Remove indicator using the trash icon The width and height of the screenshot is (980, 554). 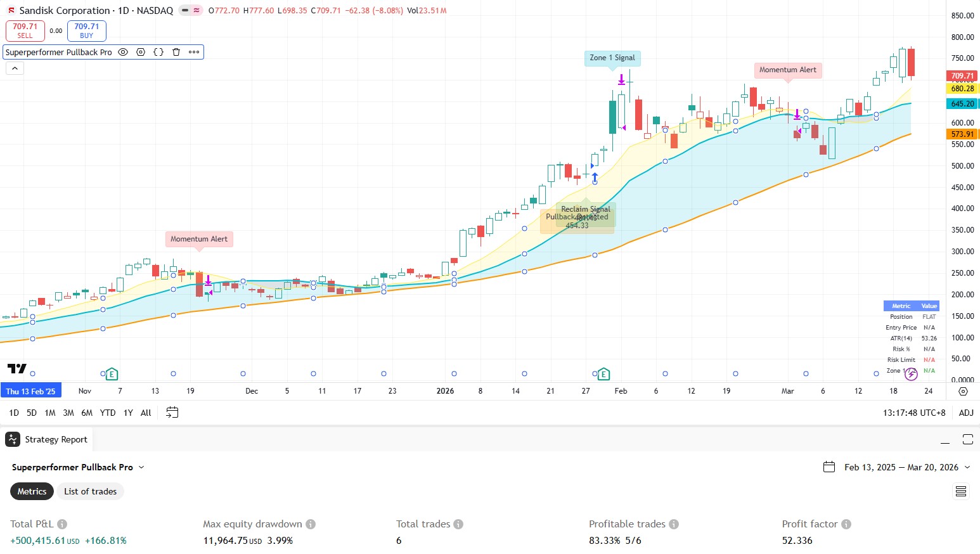[176, 52]
